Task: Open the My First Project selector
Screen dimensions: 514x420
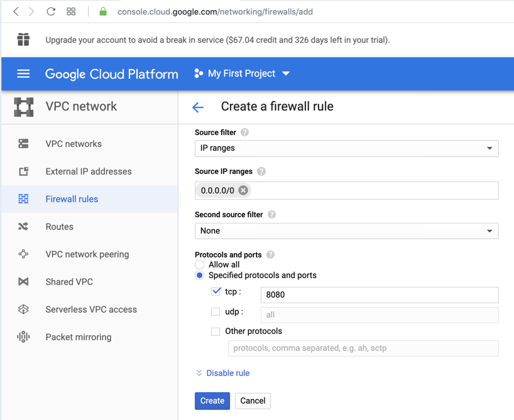Action: coord(242,73)
